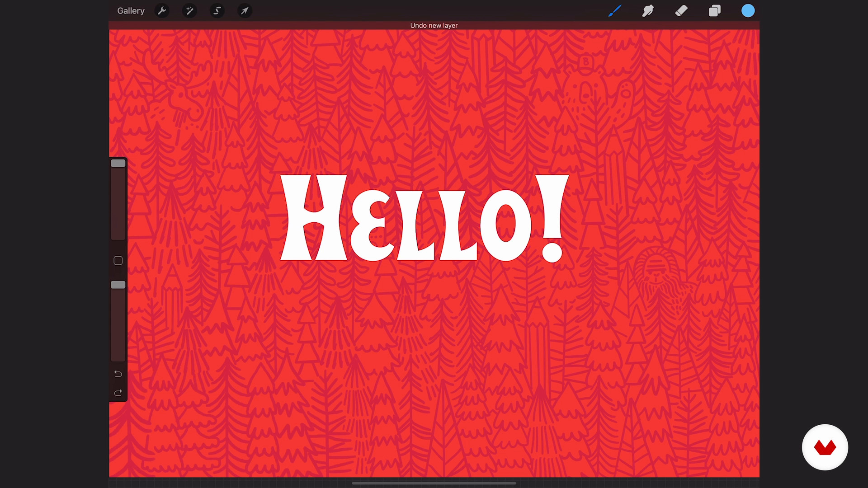
Task: Tap the redo arrow in sidebar
Action: [118, 393]
